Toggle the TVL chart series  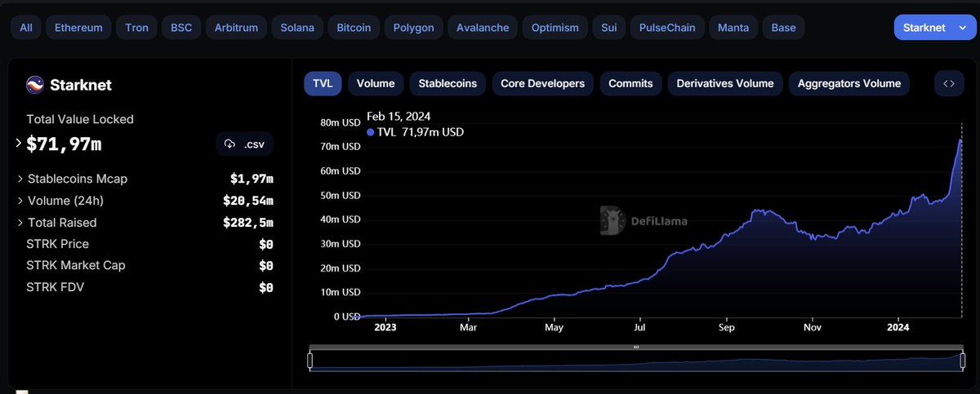(323, 83)
